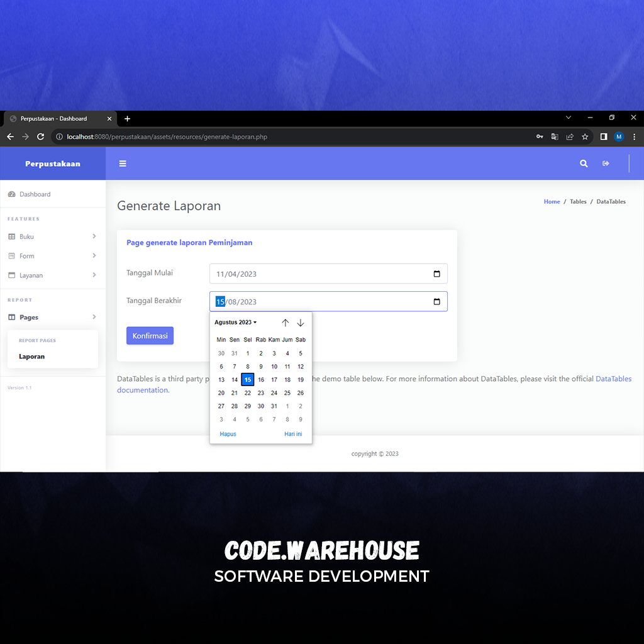
Task: Click the browser back arrow
Action: tap(10, 136)
